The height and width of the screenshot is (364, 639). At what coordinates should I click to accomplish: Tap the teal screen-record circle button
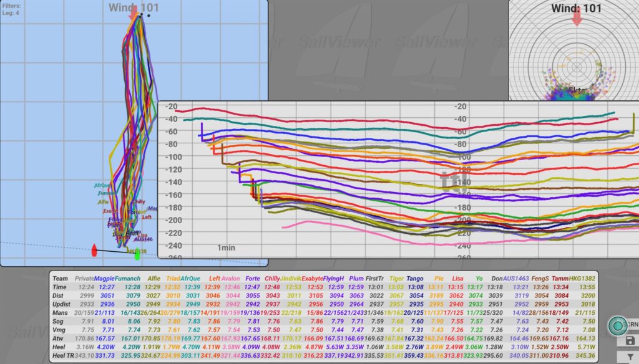[x=617, y=326]
